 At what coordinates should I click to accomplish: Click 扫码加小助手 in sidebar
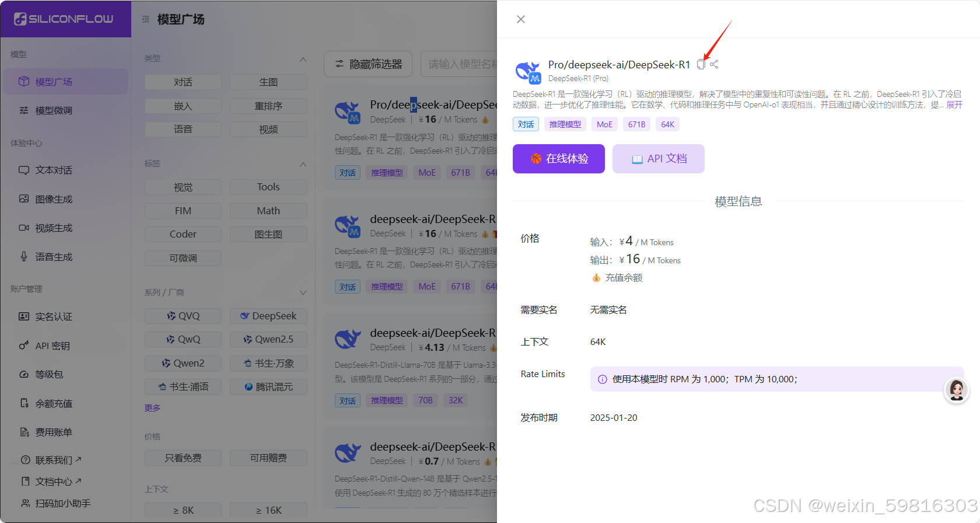pyautogui.click(x=56, y=503)
